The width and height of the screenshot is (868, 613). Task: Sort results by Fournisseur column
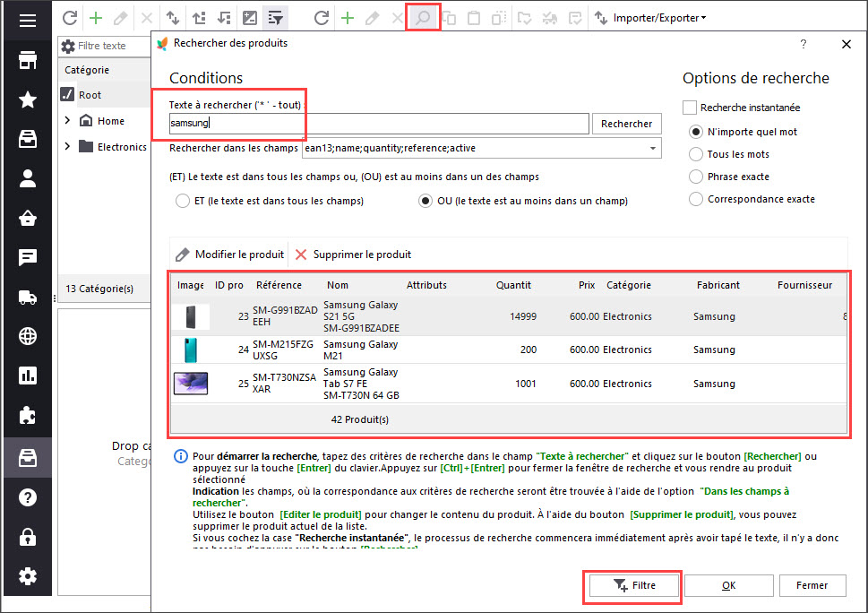point(804,285)
